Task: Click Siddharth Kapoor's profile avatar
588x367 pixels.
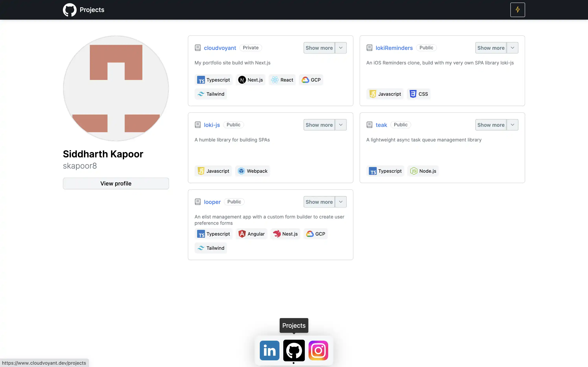Action: coord(116,88)
